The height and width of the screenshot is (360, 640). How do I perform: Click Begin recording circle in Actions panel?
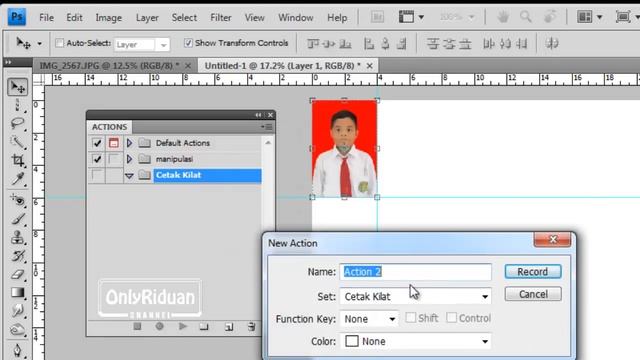[160, 327]
